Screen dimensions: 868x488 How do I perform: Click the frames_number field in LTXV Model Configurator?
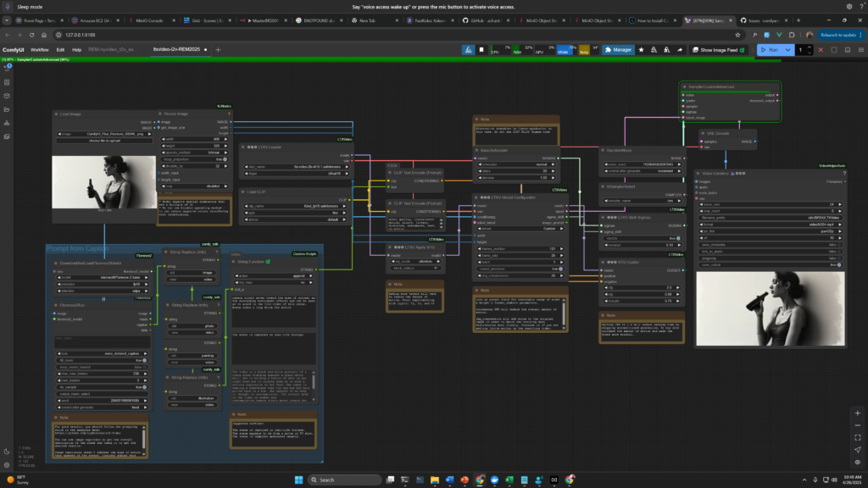click(520, 249)
